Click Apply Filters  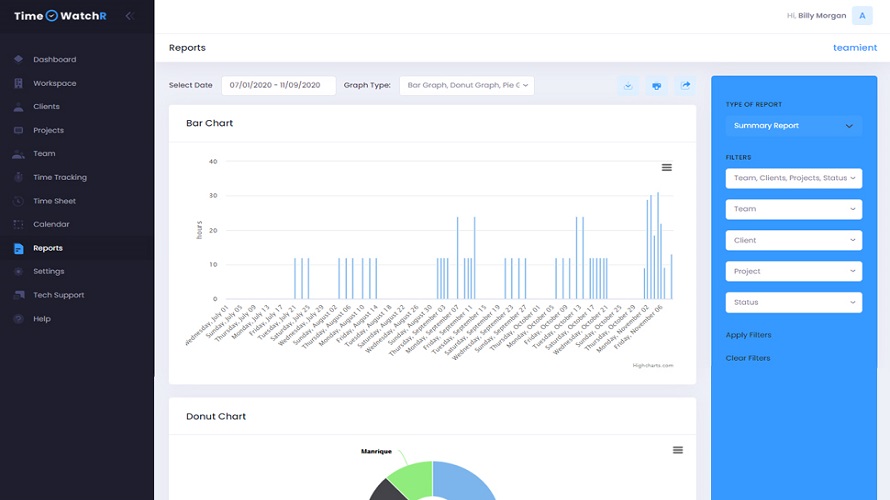point(748,335)
